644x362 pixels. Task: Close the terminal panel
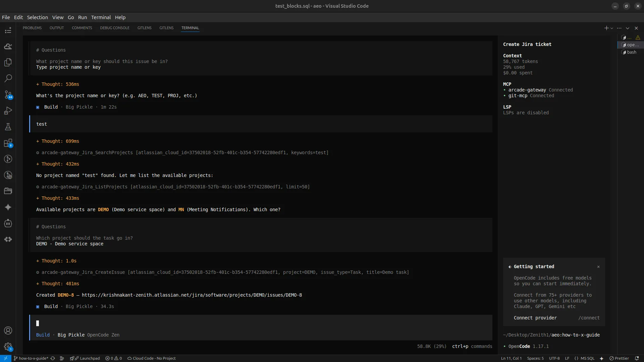(x=636, y=28)
